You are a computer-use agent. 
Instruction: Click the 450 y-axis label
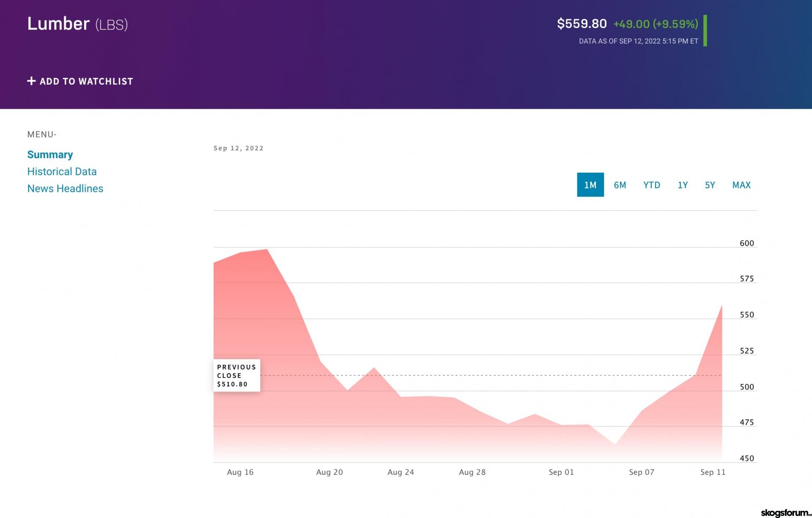click(747, 458)
